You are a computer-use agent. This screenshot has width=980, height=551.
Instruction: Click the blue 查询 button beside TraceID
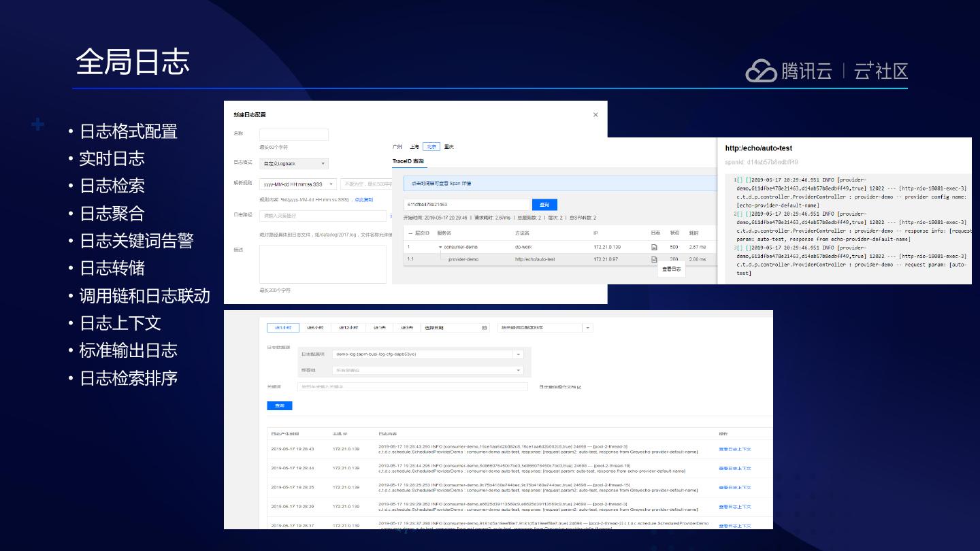[x=544, y=205]
